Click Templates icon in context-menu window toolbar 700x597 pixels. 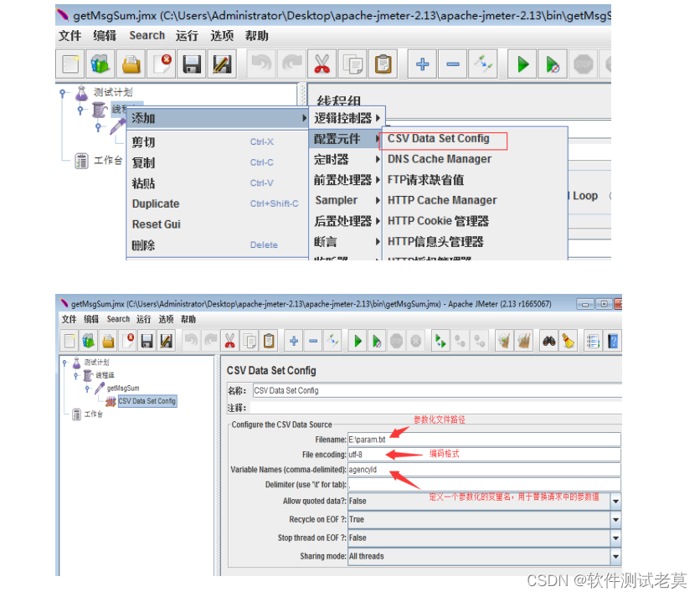(x=100, y=64)
